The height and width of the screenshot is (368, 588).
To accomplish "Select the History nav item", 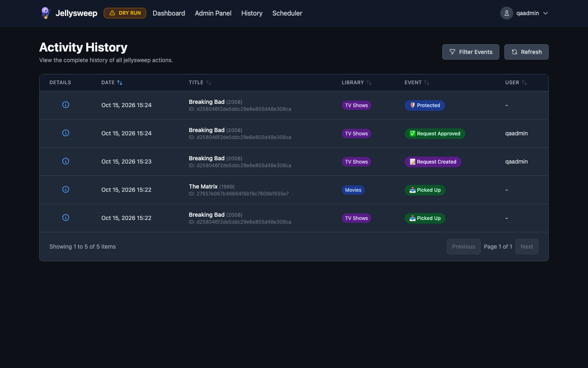I will click(x=252, y=13).
